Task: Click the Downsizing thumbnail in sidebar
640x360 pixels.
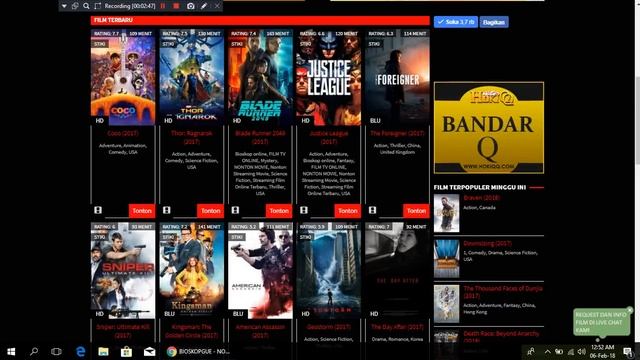Action: (x=447, y=259)
